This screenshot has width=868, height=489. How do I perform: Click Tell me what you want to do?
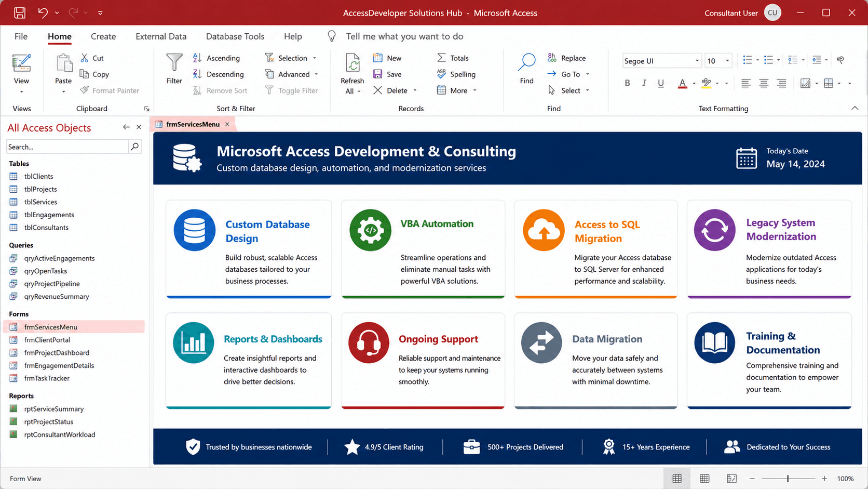tap(404, 36)
